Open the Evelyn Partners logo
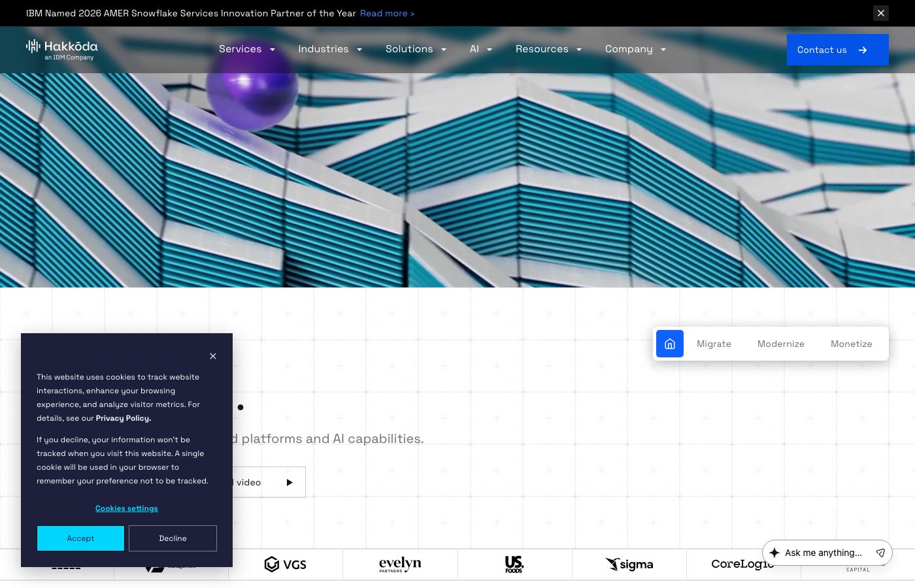 point(400,564)
